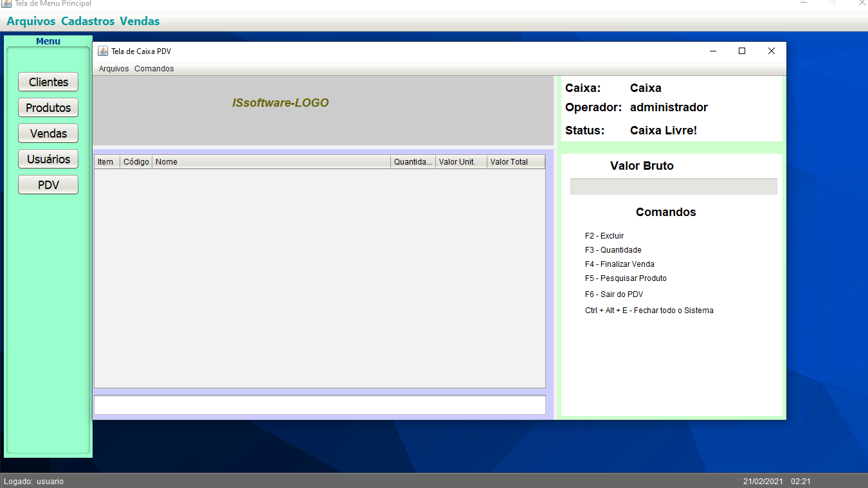Sort by the Código column header
The height and width of the screenshot is (488, 868).
[136, 162]
